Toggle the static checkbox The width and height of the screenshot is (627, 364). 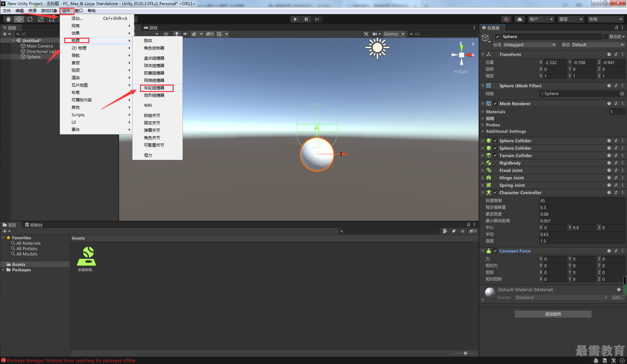click(606, 37)
